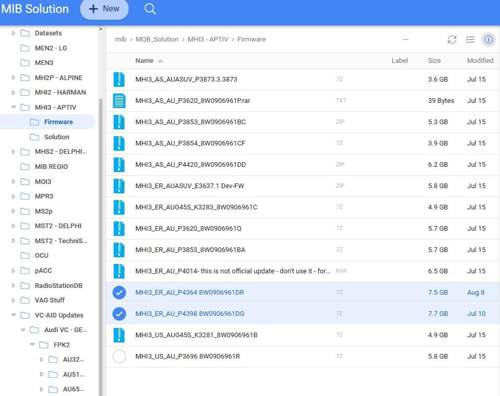Expand the MHI2 - HARMAN folder arrow

pyautogui.click(x=13, y=92)
